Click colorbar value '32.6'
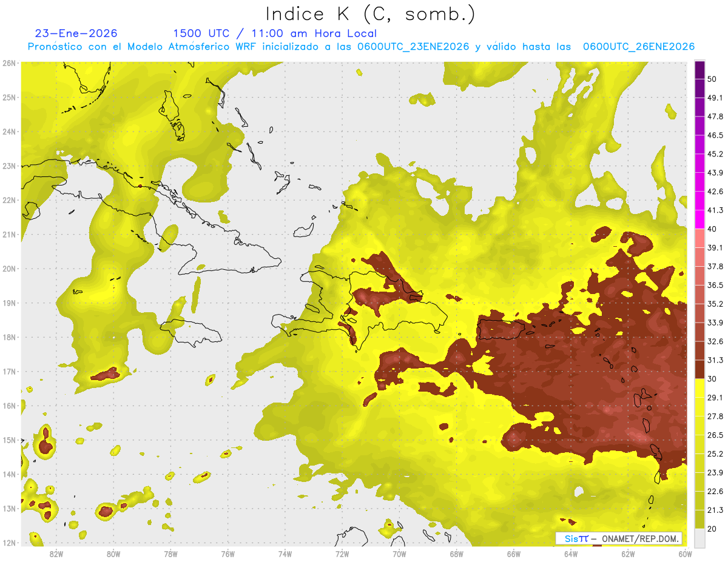 click(715, 341)
